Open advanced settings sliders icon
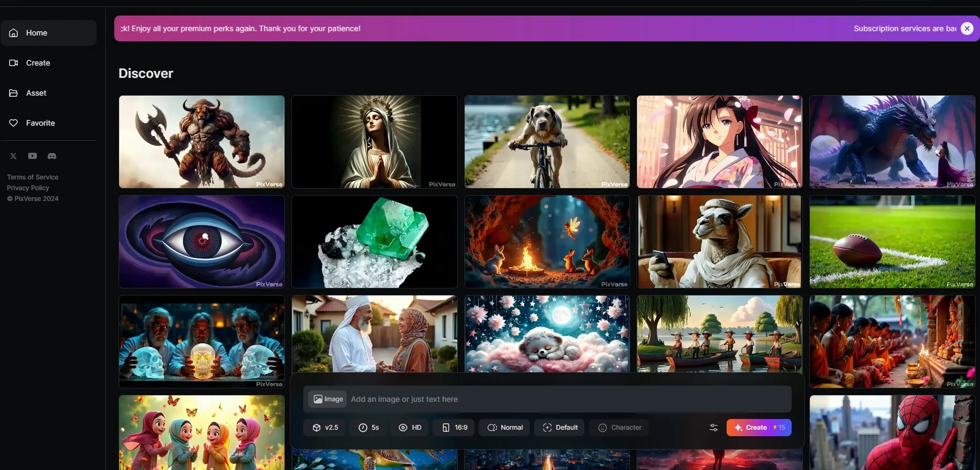 [x=713, y=428]
